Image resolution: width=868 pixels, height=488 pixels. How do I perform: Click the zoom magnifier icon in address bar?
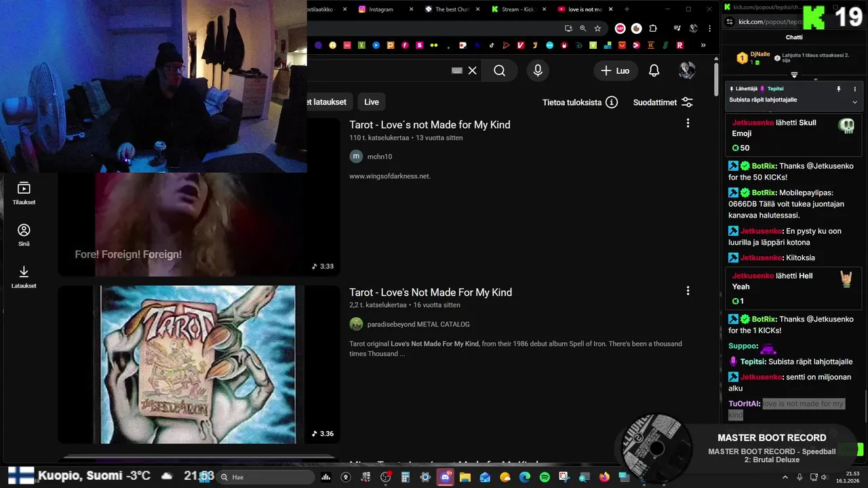click(583, 28)
